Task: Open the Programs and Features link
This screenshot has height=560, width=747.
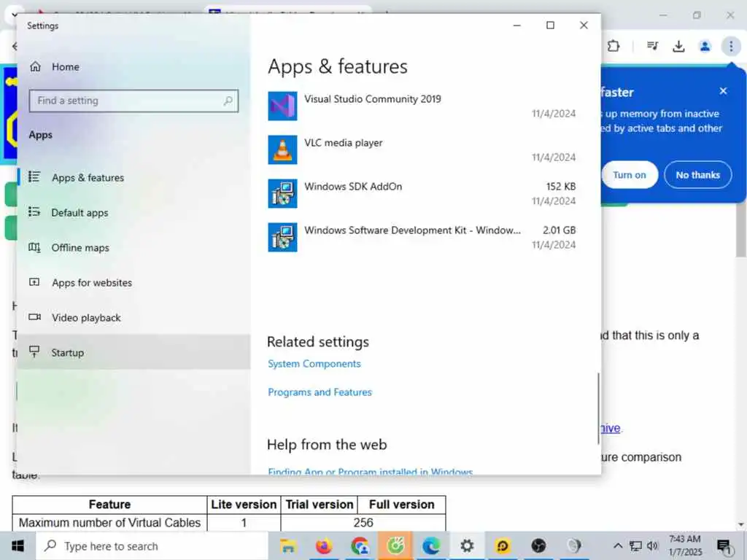Action: coord(320,392)
